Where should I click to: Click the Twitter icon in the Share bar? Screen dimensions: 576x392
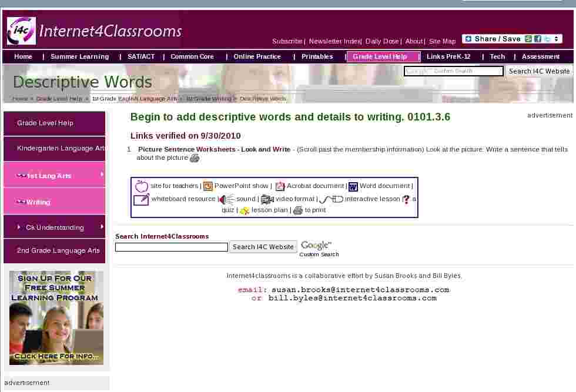click(x=547, y=39)
